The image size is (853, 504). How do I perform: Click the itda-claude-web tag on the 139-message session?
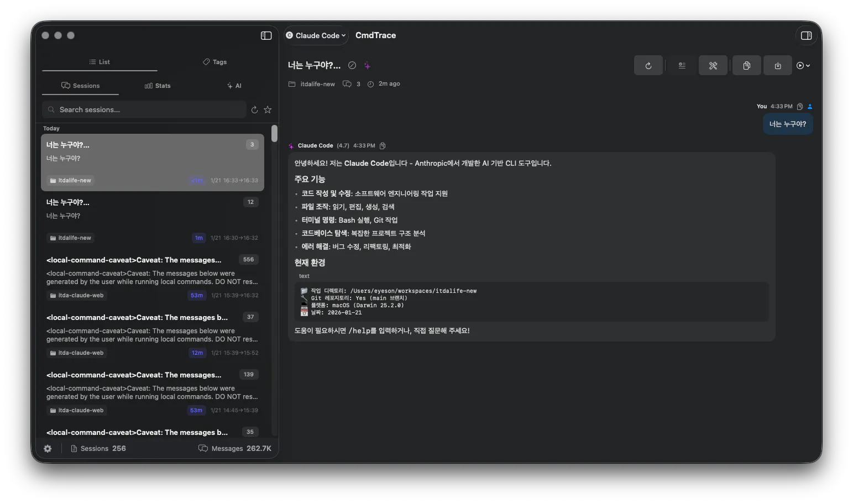tap(76, 411)
